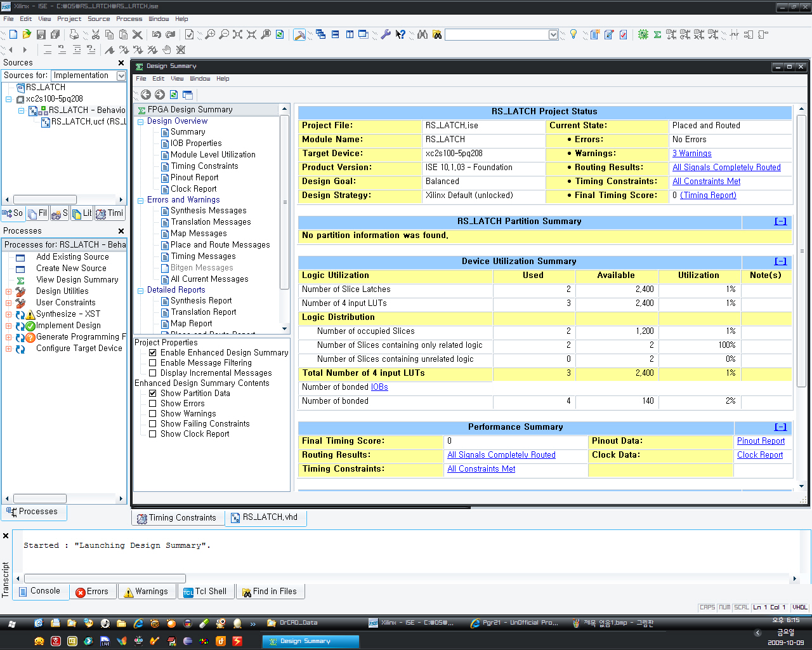Click the What's This help cursor icon

point(400,34)
